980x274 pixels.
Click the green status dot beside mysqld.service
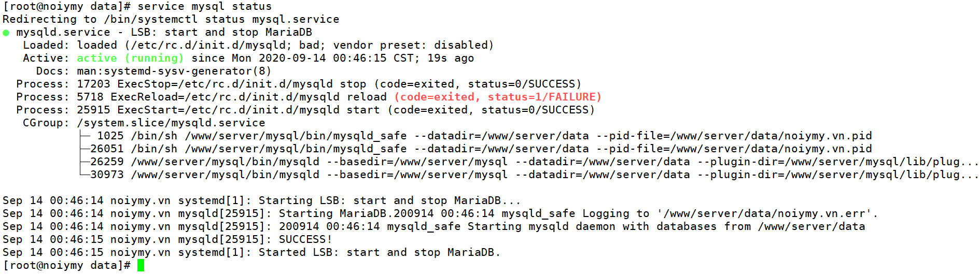pos(6,33)
